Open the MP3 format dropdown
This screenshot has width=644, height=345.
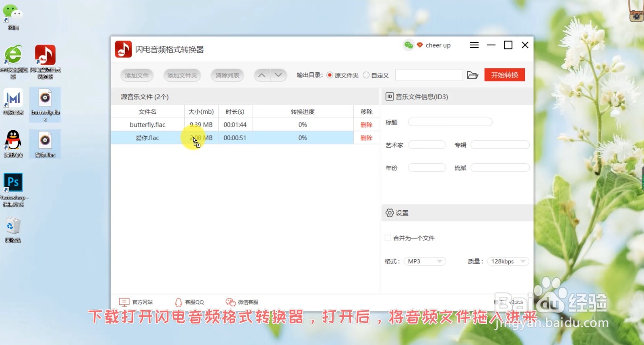(425, 261)
